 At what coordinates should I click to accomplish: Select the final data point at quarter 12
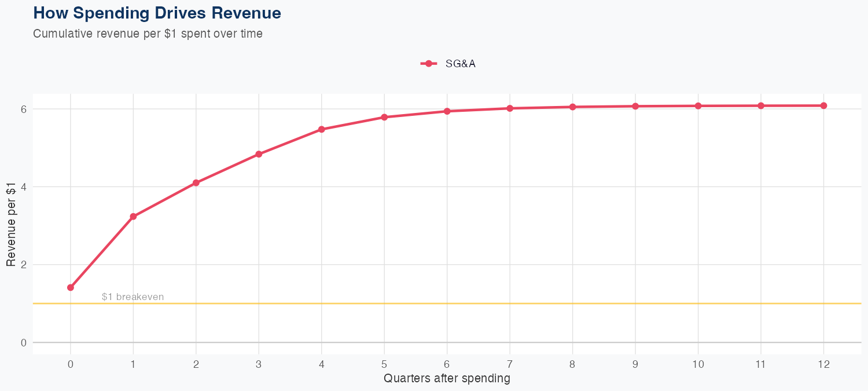[x=823, y=105]
